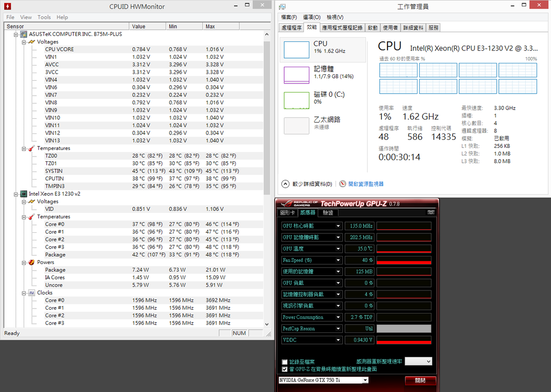This screenshot has width=551, height=392.
Task: Switch to the 圖形卡 tab in GPU-Z
Action: click(287, 213)
